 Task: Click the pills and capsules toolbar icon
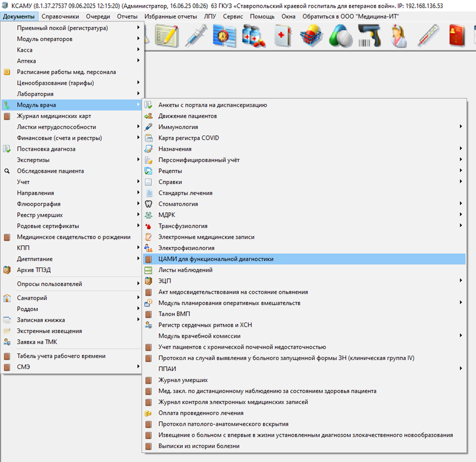click(x=341, y=36)
